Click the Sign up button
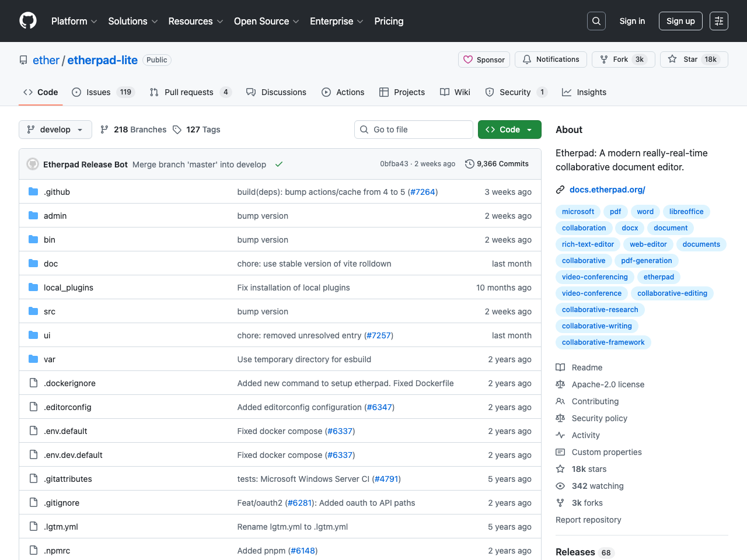 680,21
